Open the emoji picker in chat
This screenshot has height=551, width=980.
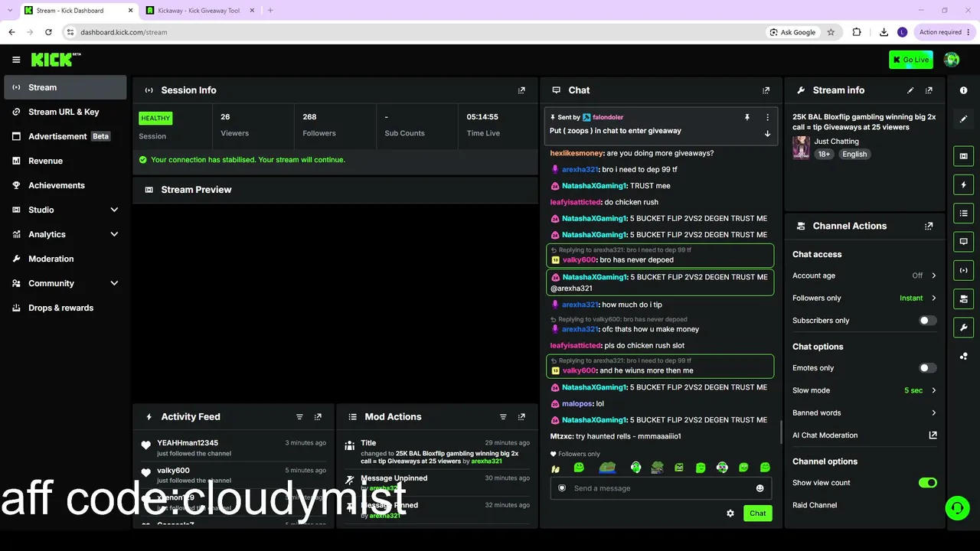759,488
